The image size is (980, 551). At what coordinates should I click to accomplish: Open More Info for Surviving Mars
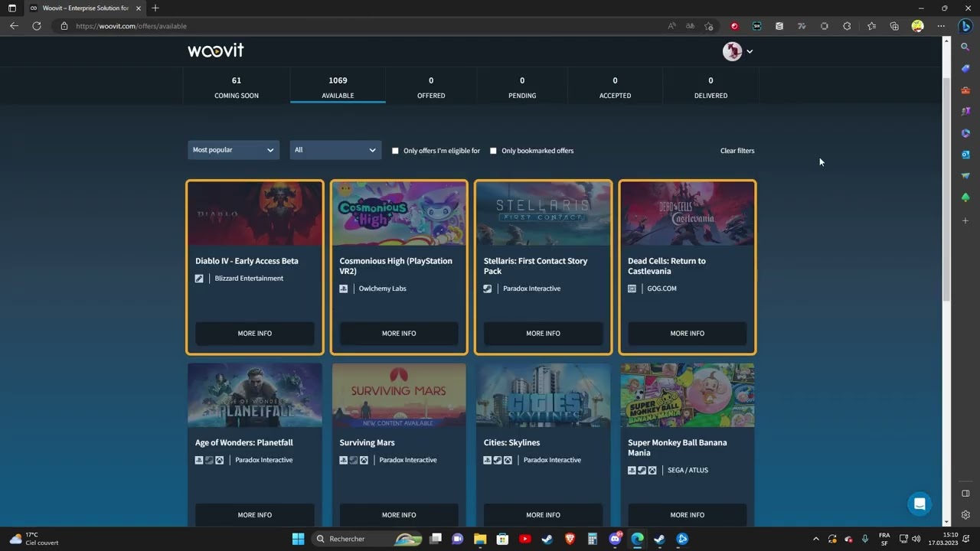(399, 514)
